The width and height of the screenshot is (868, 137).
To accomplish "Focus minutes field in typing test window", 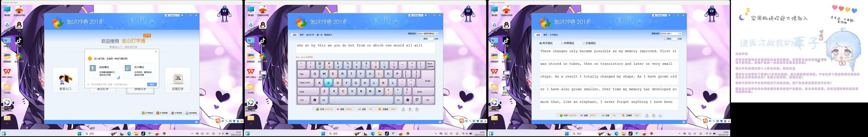I will click(674, 39).
